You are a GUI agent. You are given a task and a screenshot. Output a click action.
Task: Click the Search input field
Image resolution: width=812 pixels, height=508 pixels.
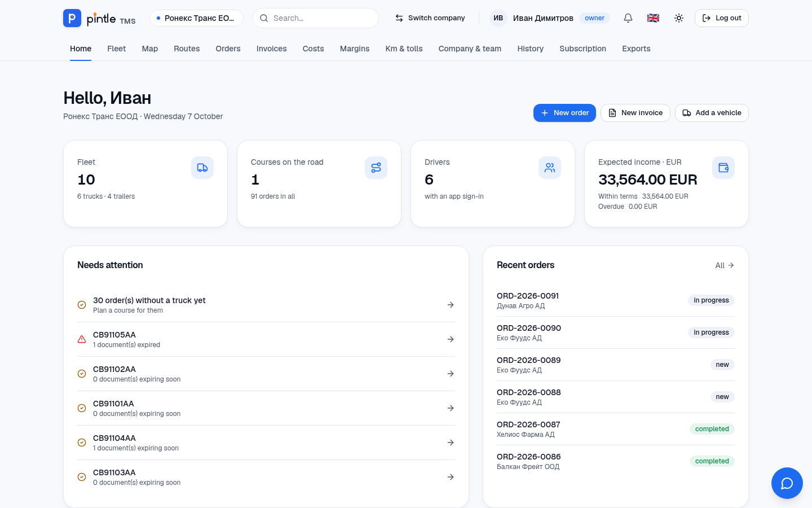pyautogui.click(x=316, y=18)
